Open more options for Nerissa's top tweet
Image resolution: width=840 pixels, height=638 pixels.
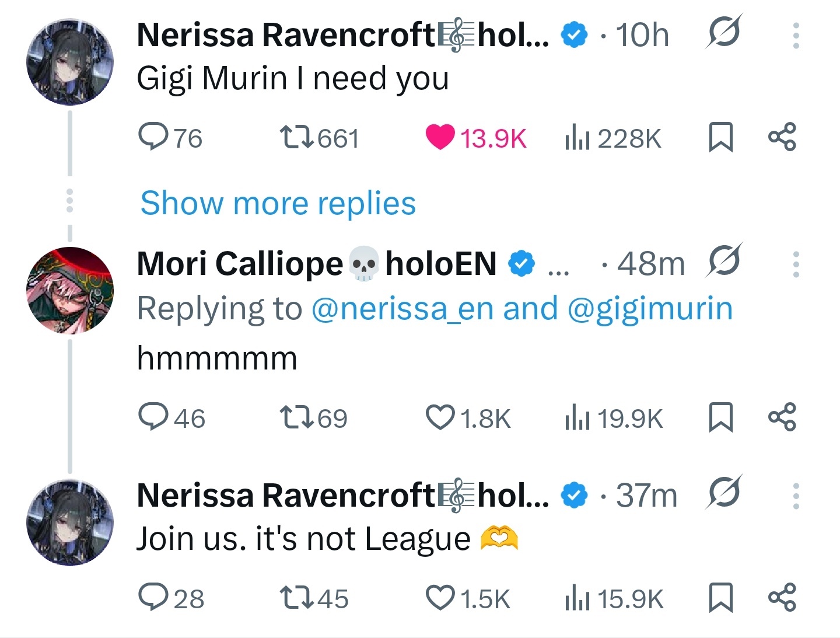pos(796,36)
